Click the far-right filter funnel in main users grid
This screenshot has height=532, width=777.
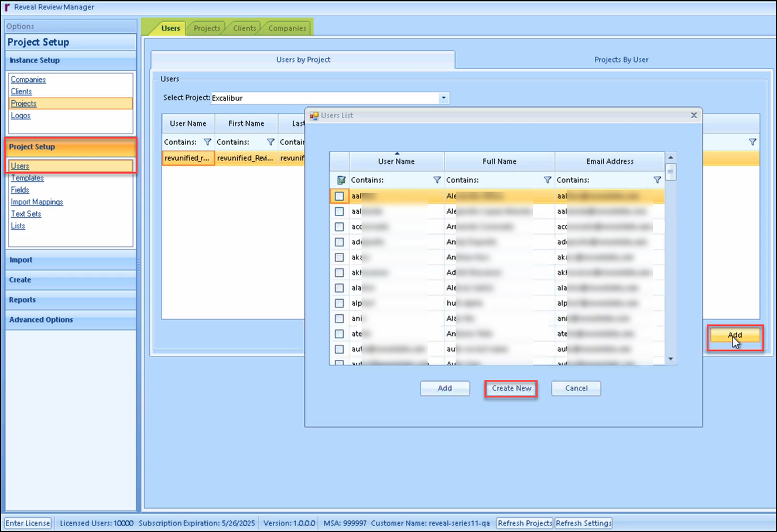point(753,142)
